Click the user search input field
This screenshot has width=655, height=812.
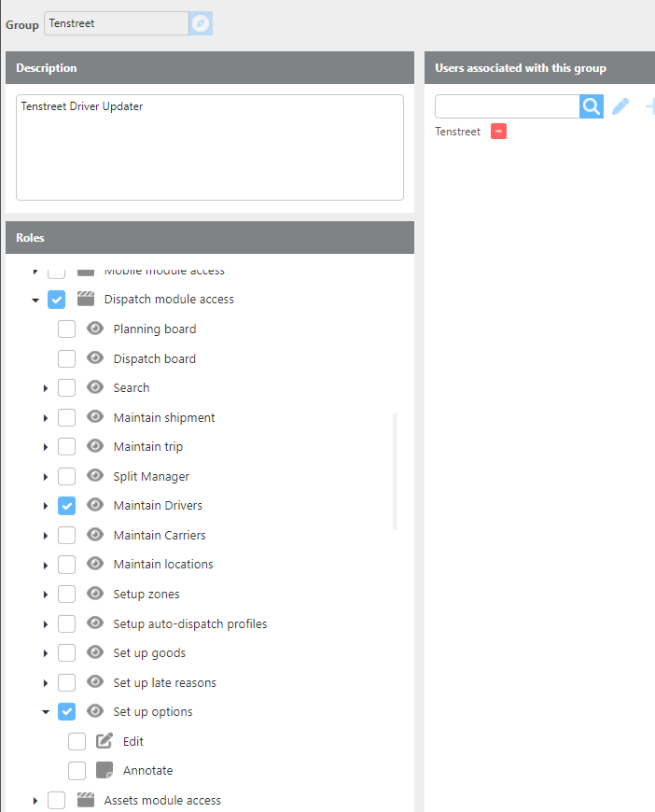[x=507, y=106]
